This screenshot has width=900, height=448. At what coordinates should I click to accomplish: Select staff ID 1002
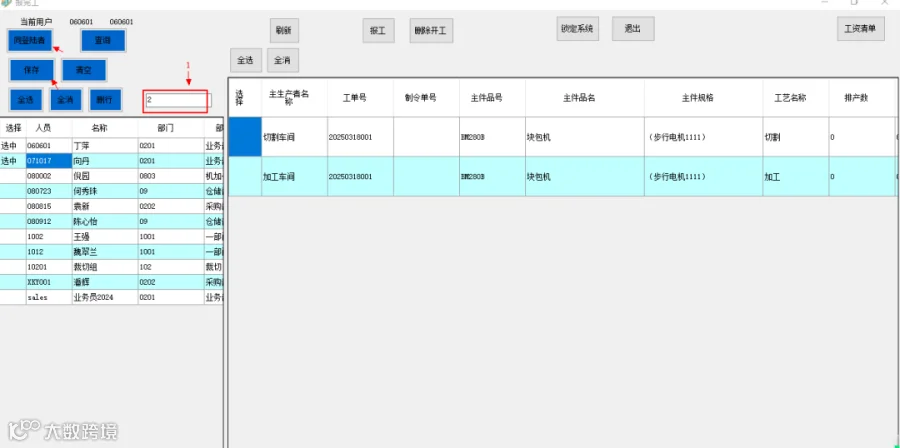49,237
